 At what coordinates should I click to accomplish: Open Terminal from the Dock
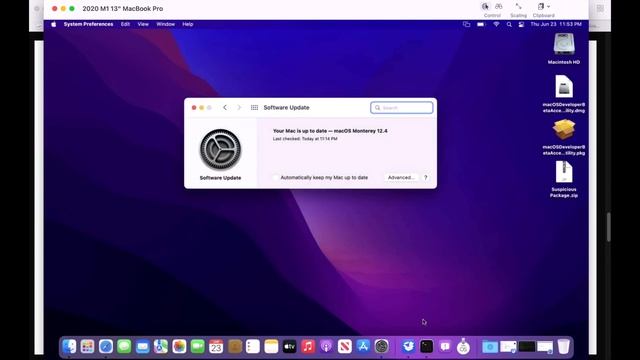tap(427, 347)
